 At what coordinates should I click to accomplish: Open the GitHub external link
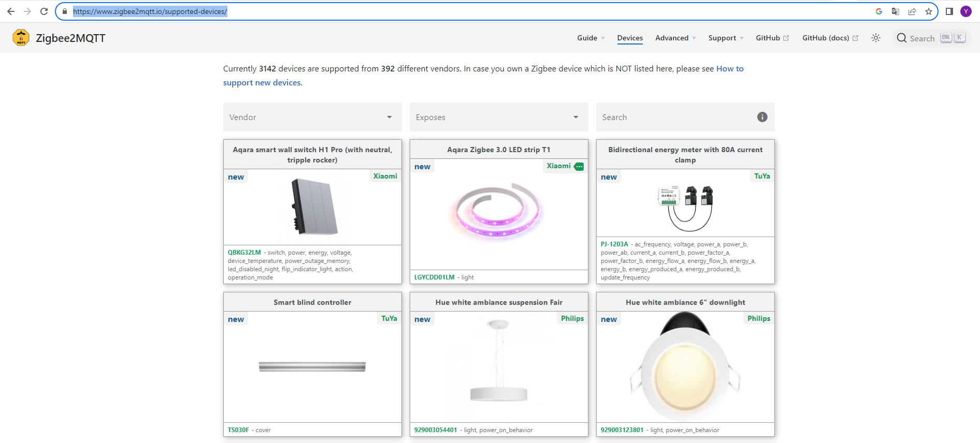[772, 38]
